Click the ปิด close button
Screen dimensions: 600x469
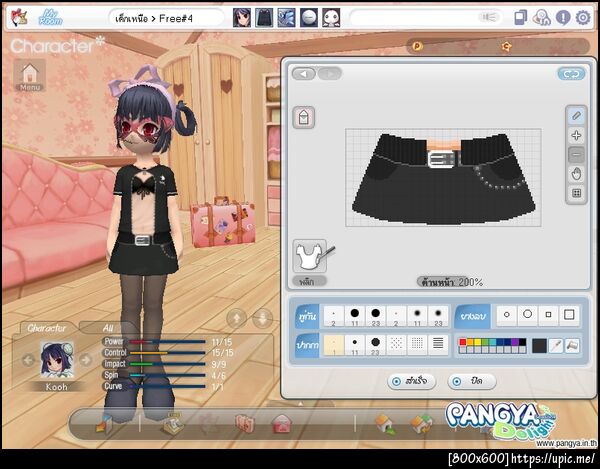pyautogui.click(x=472, y=381)
